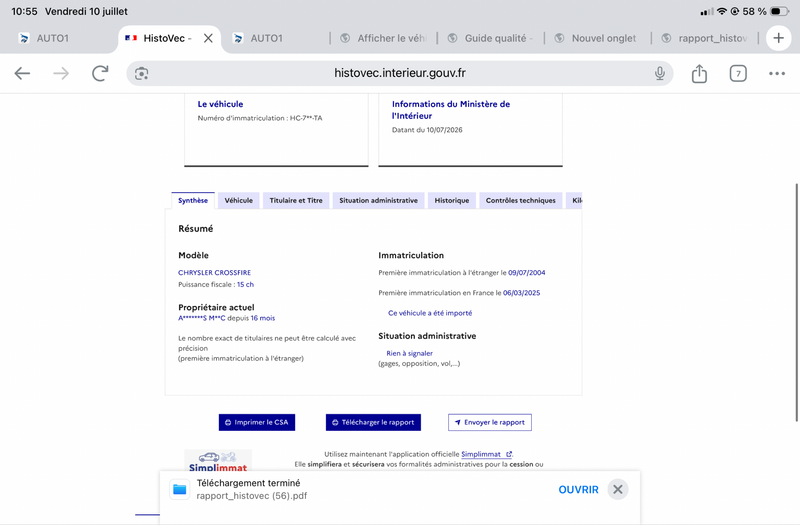Click the Envoyer le rapport button
Viewport: 800px width, 525px height.
489,422
